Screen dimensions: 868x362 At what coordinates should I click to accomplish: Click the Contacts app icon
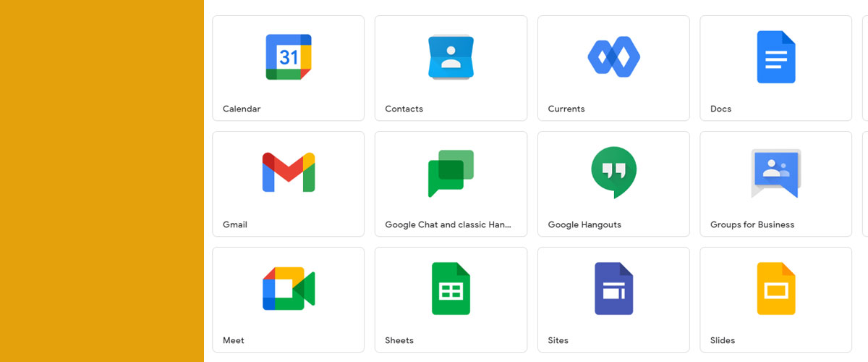pos(451,56)
